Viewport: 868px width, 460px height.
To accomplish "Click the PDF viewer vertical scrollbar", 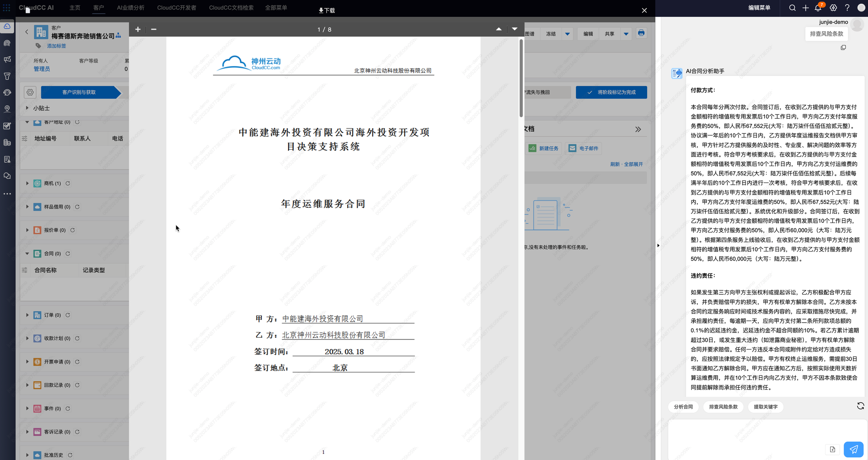I will click(x=521, y=78).
